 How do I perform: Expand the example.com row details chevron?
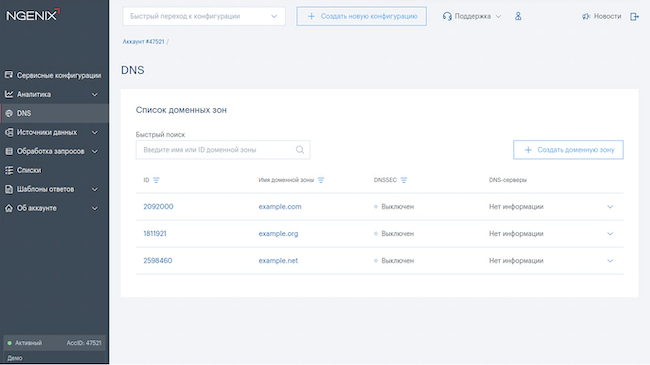[x=610, y=207]
